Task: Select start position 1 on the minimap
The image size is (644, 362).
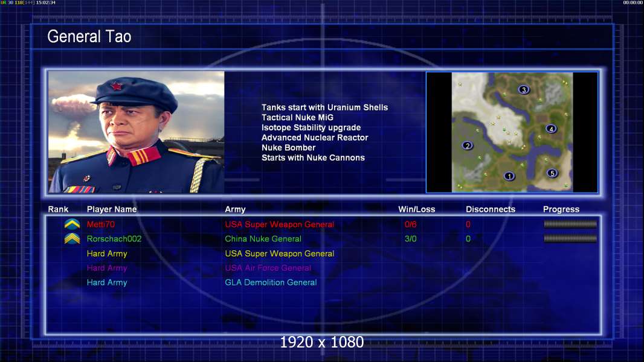Action: (509, 176)
